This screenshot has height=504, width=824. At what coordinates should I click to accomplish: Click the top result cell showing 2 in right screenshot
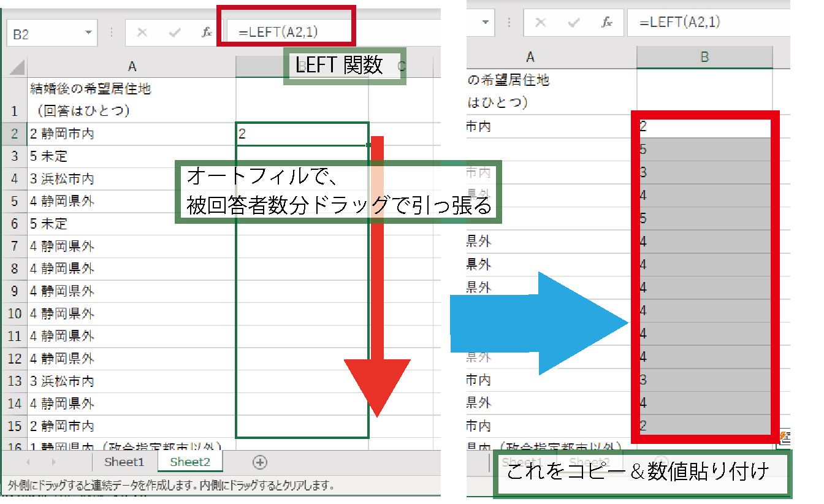click(704, 127)
